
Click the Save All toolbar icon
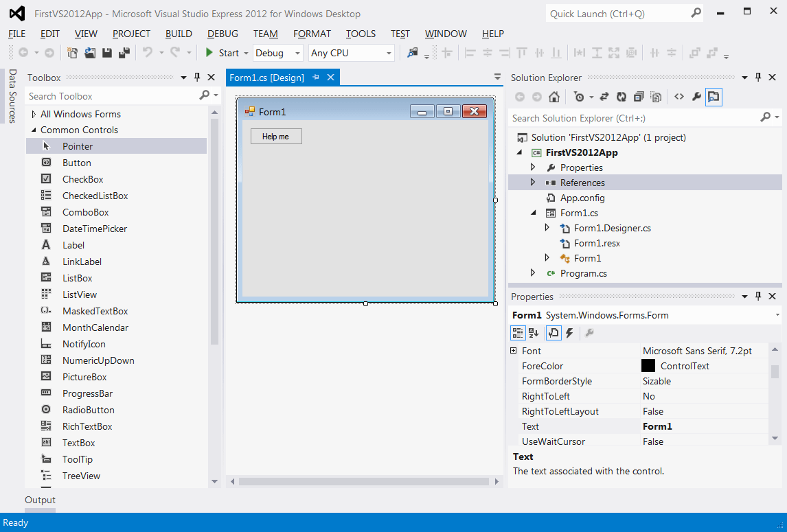pos(124,53)
